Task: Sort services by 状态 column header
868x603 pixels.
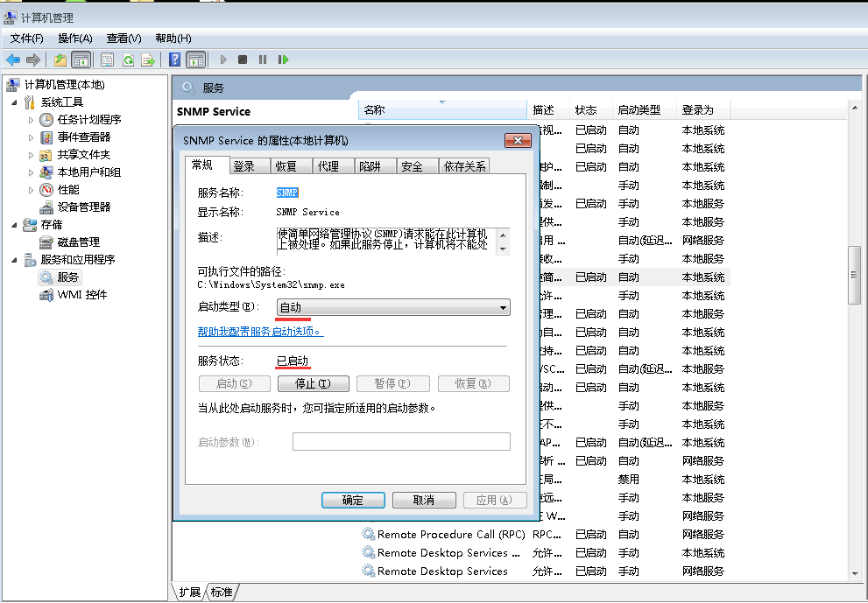Action: coord(591,110)
